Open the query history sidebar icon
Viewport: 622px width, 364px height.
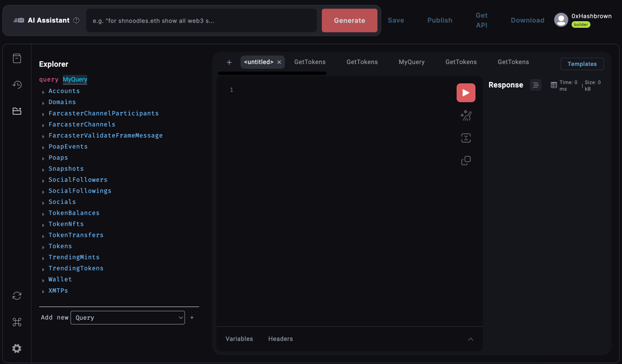pos(17,85)
